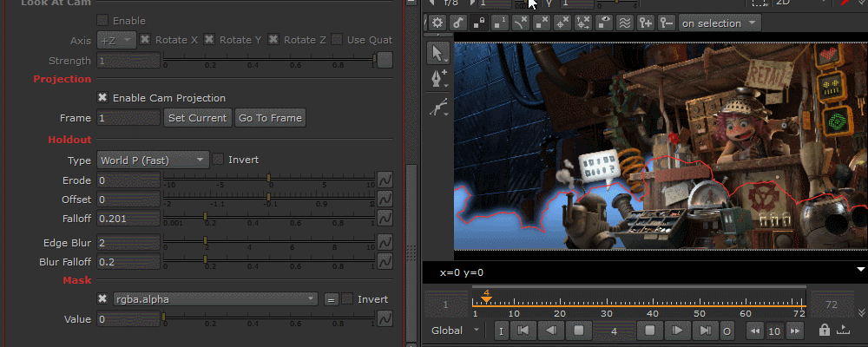Click the Set Current button
Viewport: 868px width, 347px height.
[x=198, y=118]
